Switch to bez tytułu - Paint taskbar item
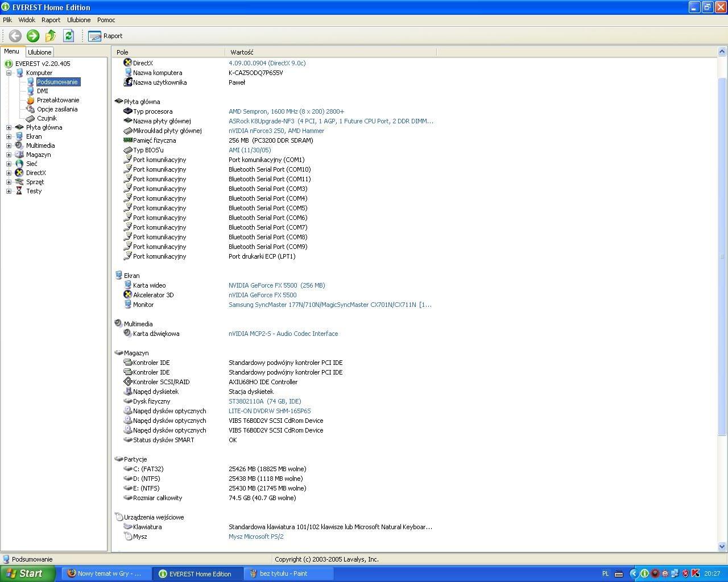728x582 pixels. pyautogui.click(x=288, y=573)
